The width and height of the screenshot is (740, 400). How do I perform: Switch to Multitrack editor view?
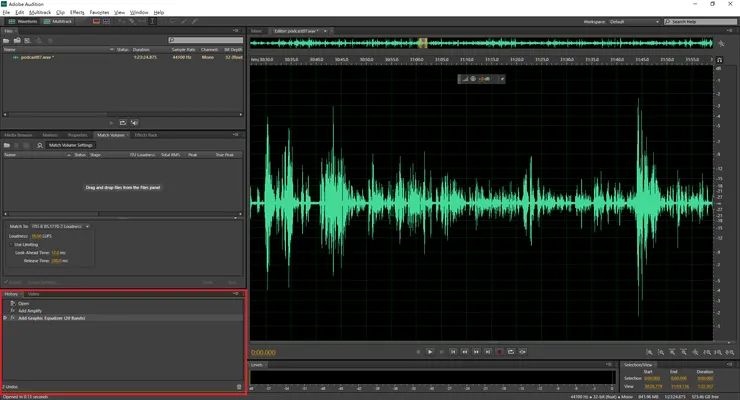[58, 20]
